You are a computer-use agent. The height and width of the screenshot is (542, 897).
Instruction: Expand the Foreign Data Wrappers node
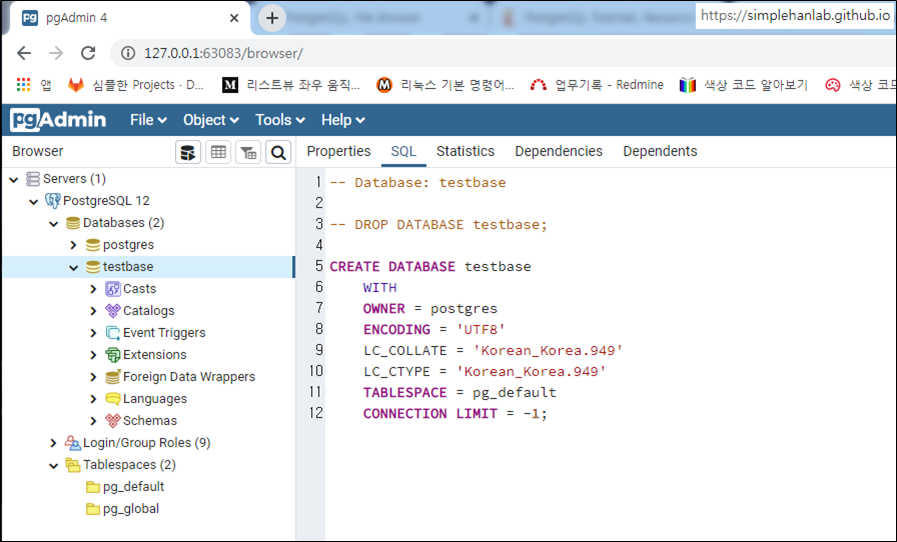[93, 377]
